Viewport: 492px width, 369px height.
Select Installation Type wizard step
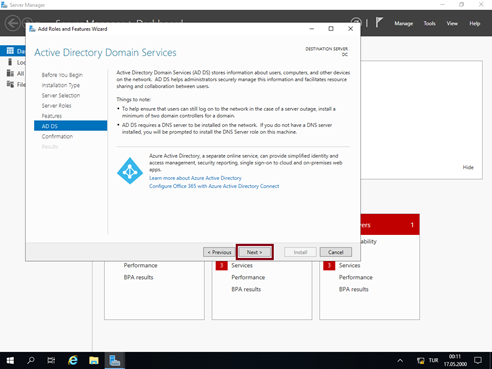coord(61,85)
